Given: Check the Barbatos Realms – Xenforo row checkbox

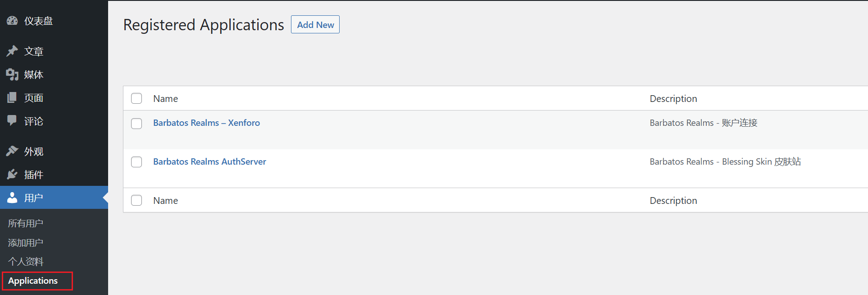Looking at the screenshot, I should pos(136,123).
